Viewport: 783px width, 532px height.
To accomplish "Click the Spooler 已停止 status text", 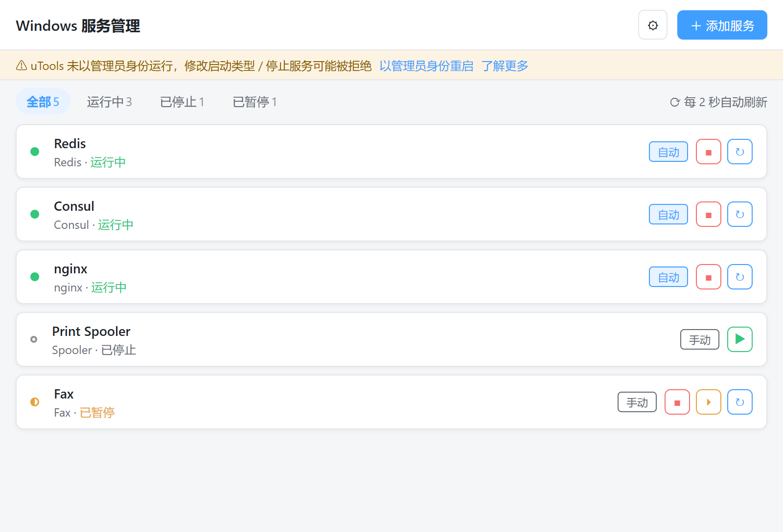I will (118, 350).
